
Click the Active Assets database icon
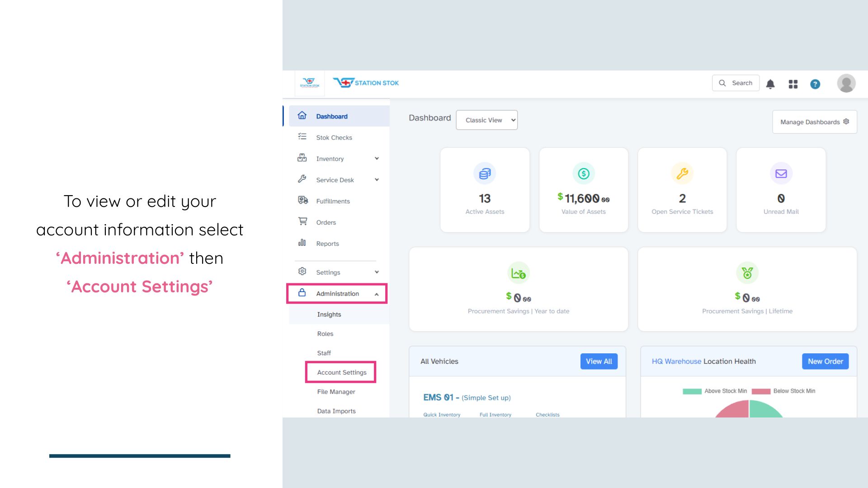point(485,174)
